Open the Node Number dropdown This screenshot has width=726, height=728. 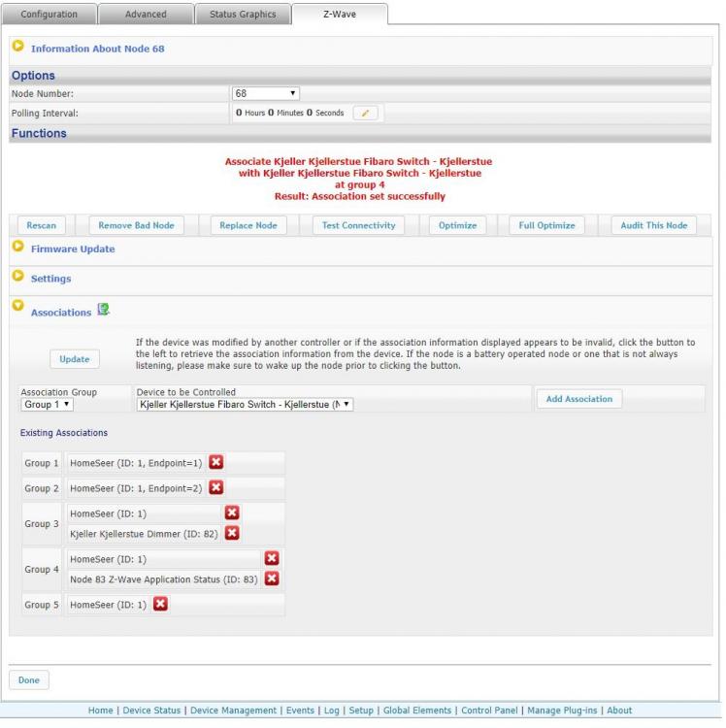pos(265,94)
